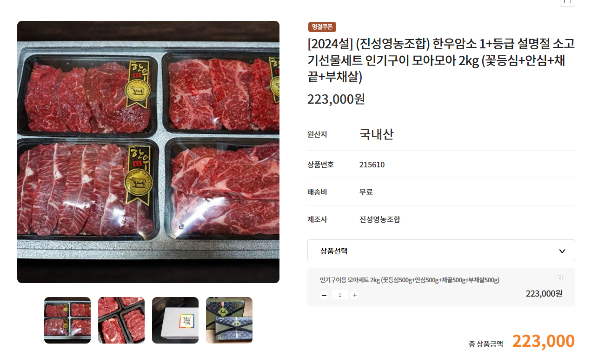Viewport: 598px width, 364px height.
Task: Select the second close-up meat thumbnail
Action: point(121,320)
